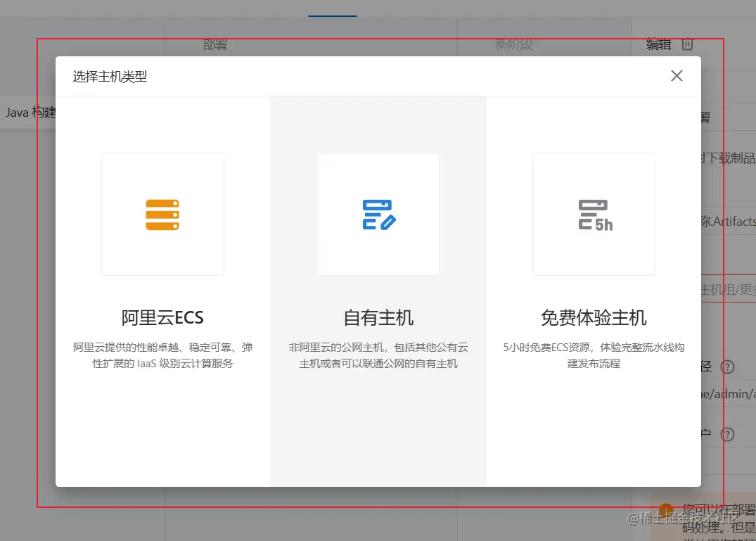Screen dimensions: 756x541
Task: Click the 阿里云提供的性能卓越 description text
Action: (x=163, y=355)
